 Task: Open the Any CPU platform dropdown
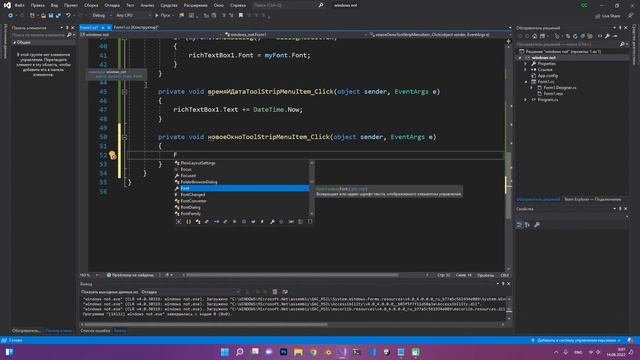point(133,16)
